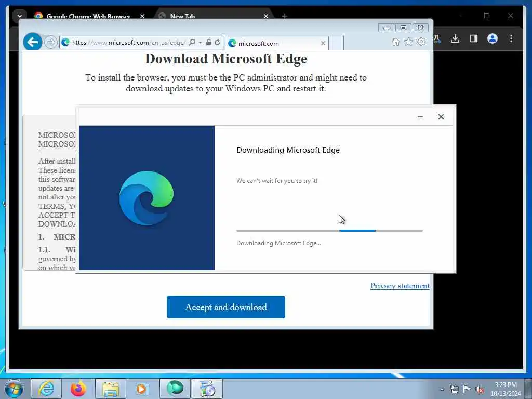Image resolution: width=532 pixels, height=399 pixels.
Task: Click the 'Downloading Microsoft Edge' heading text
Action: point(288,150)
